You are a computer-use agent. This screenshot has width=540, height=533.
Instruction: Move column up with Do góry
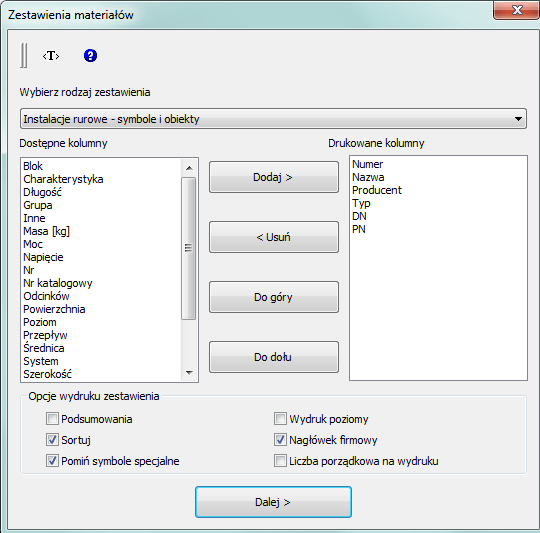[x=274, y=297]
